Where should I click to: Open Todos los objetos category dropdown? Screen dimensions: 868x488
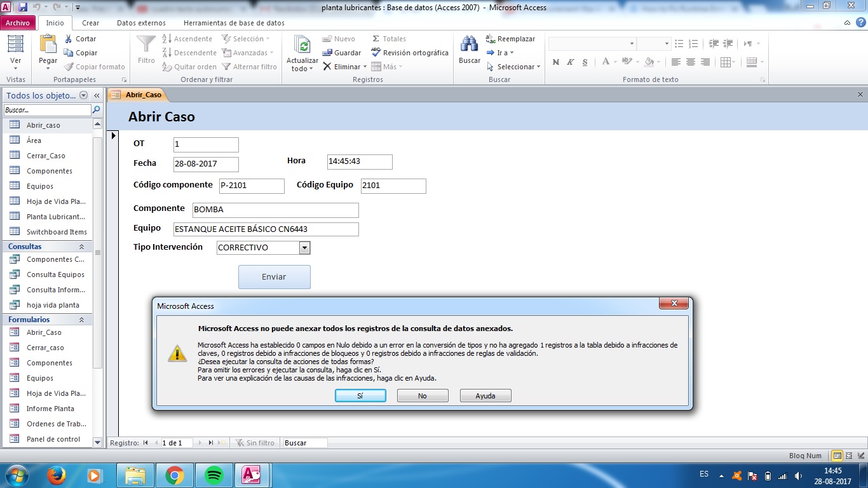pyautogui.click(x=83, y=95)
